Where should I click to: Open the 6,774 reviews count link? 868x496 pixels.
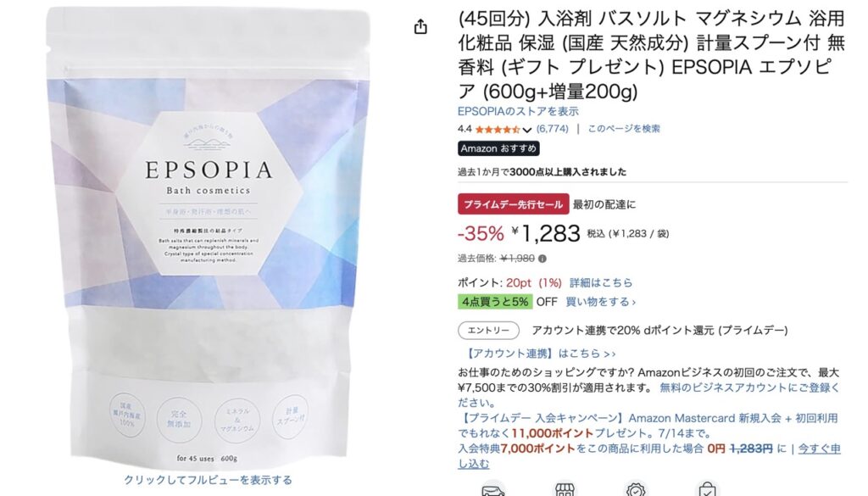(553, 129)
